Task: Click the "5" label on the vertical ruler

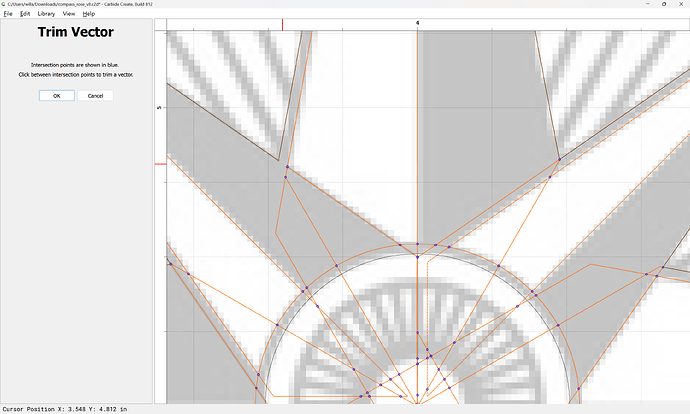Action: pos(158,106)
